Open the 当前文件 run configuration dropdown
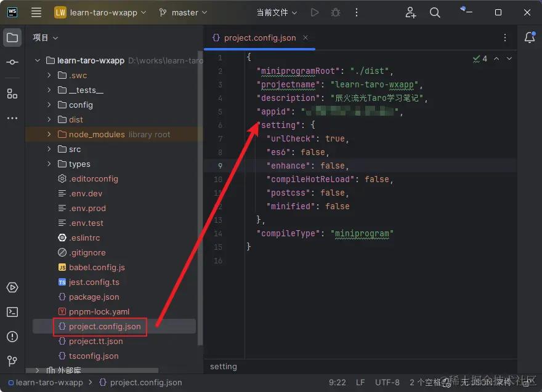The height and width of the screenshot is (392, 542). (277, 12)
